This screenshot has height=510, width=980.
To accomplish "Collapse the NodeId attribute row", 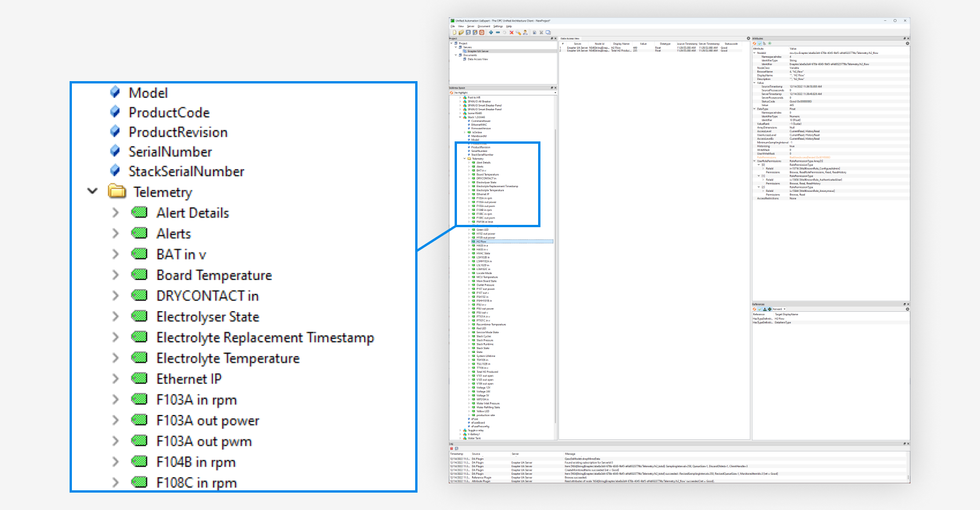I will (754, 53).
